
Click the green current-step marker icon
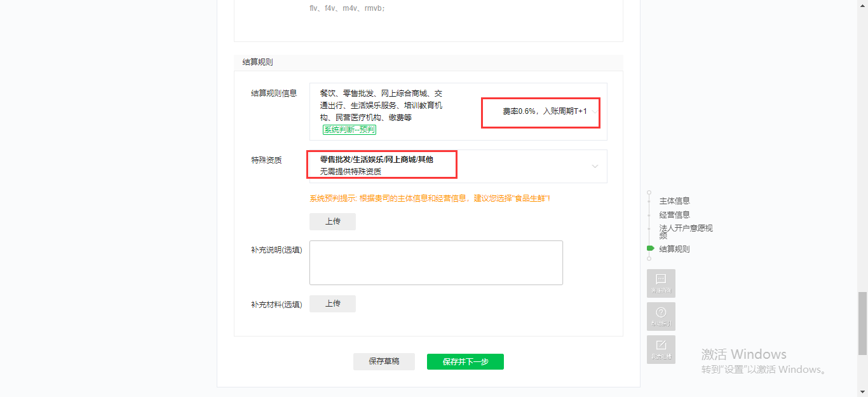650,248
